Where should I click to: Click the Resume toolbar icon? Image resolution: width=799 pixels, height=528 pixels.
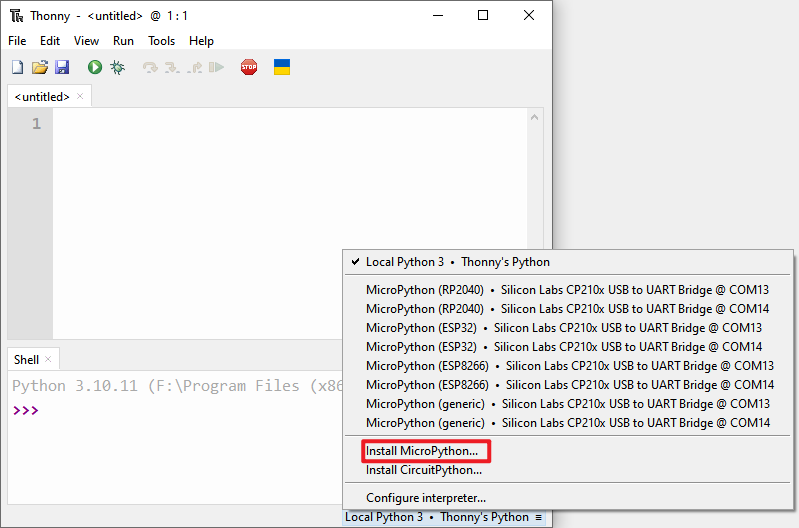217,67
